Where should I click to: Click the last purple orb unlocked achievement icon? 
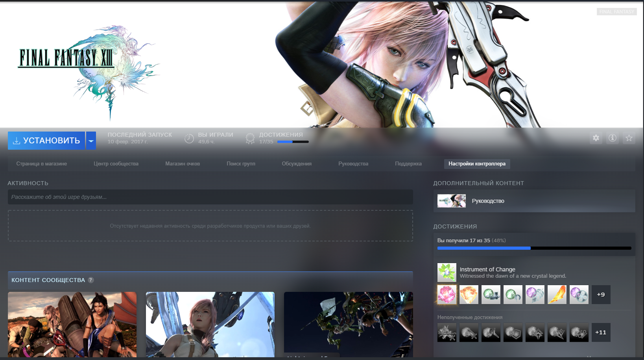click(x=579, y=295)
